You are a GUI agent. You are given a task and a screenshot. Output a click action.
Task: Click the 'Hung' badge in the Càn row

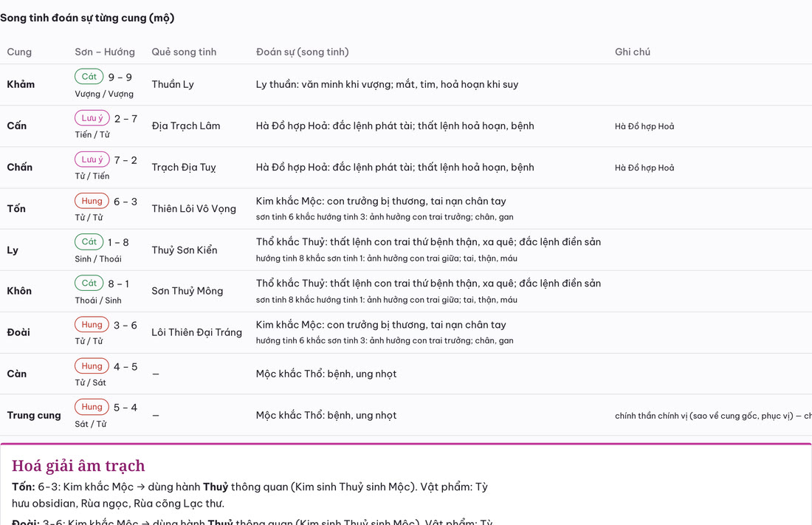click(x=92, y=366)
